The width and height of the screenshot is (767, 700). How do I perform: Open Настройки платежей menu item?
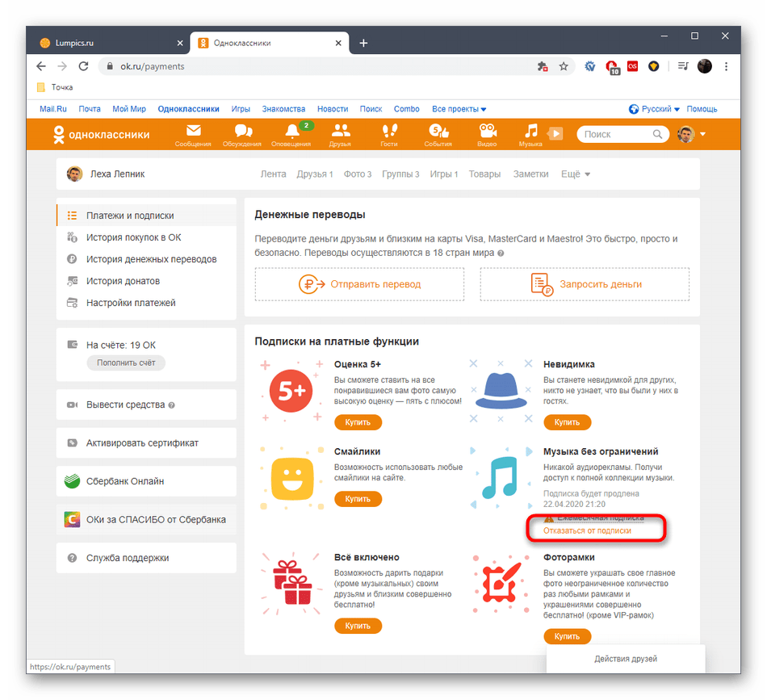point(131,303)
